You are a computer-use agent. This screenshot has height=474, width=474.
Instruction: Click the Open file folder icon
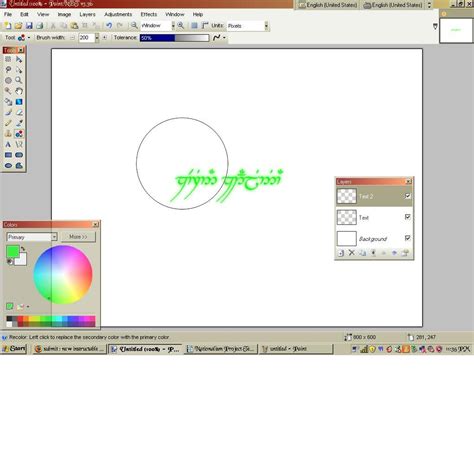click(18, 26)
